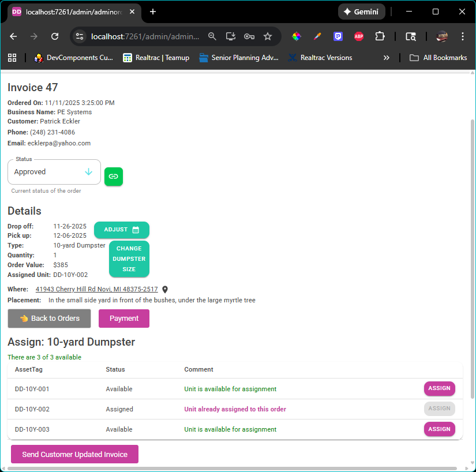Reload the current page
This screenshot has height=472, width=476.
[x=55, y=36]
